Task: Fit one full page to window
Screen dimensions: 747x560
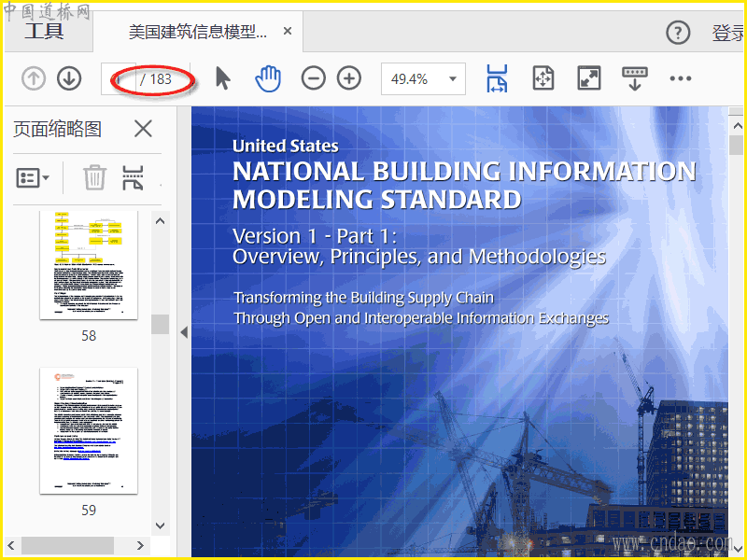Action: 543,79
